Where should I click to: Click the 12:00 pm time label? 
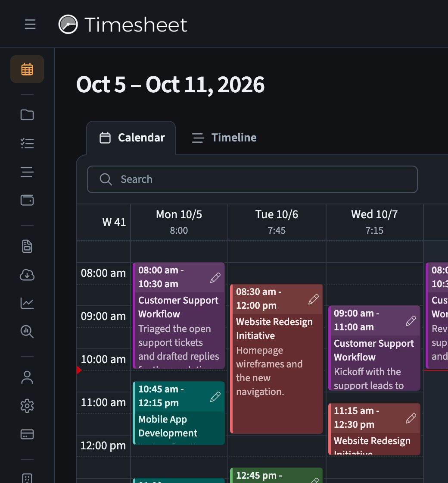[x=103, y=446]
